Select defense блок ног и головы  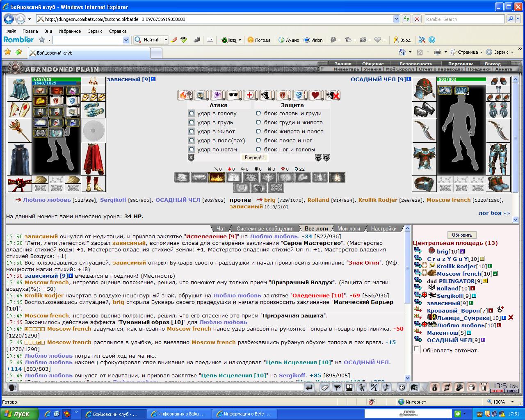258,149
